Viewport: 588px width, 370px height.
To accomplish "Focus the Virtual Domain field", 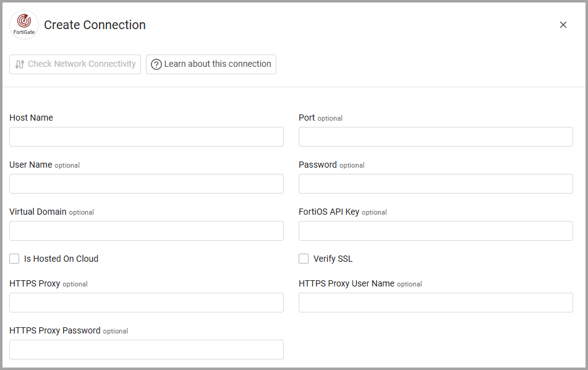I will [x=147, y=231].
